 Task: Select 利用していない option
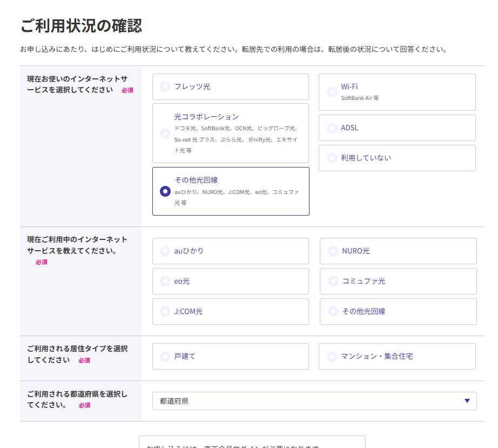397,158
